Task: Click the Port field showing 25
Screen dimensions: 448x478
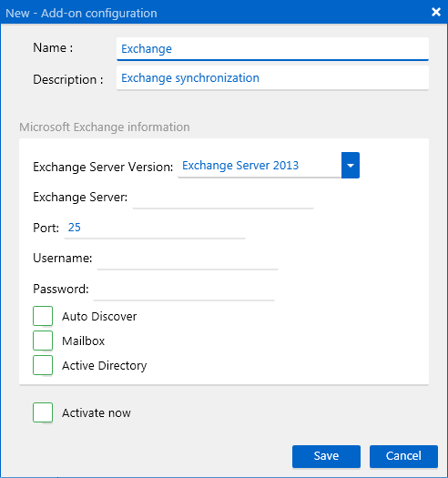Action: [155, 228]
